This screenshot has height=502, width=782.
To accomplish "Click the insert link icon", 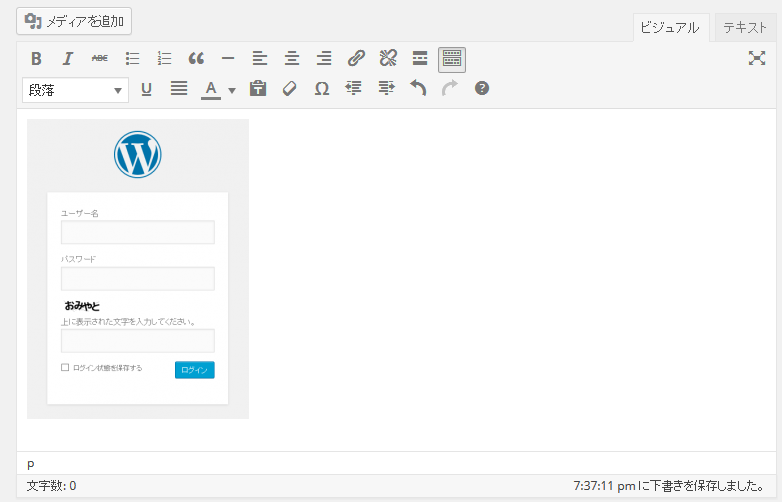I will click(356, 58).
